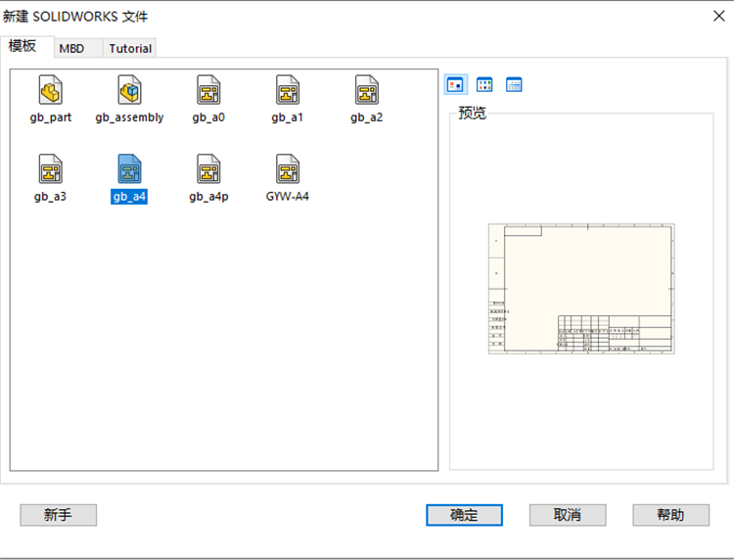Pick the gb_a3 drawing template icon
Screen dimensions: 734x560
[x=51, y=169]
